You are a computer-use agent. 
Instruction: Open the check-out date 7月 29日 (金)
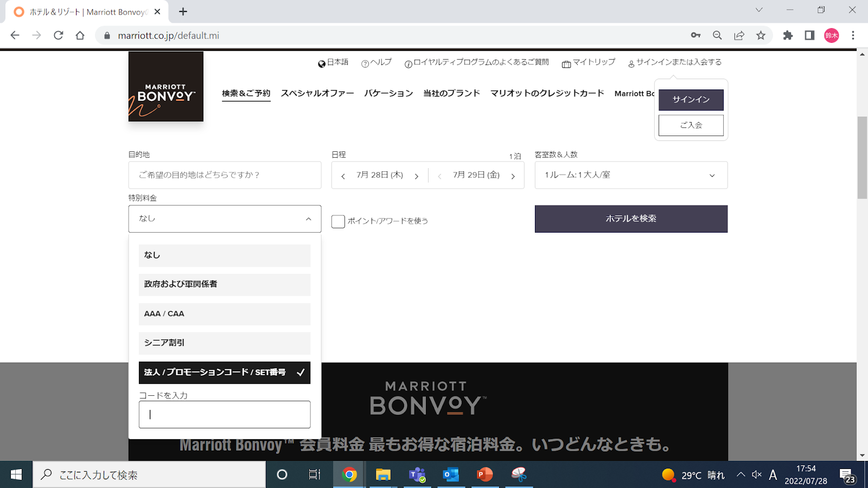coord(476,175)
